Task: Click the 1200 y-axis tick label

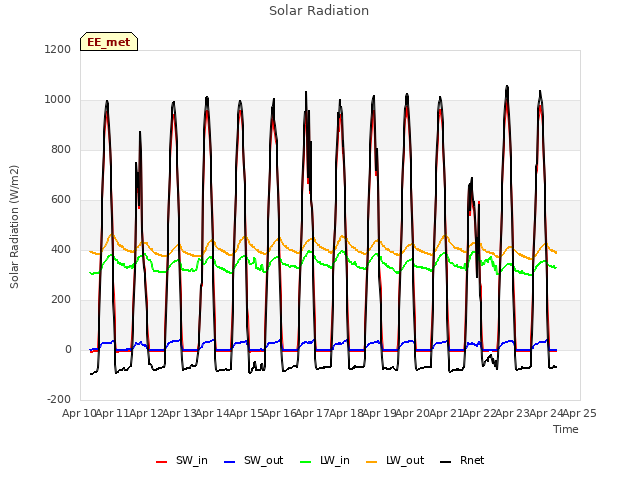Action: pyautogui.click(x=58, y=49)
